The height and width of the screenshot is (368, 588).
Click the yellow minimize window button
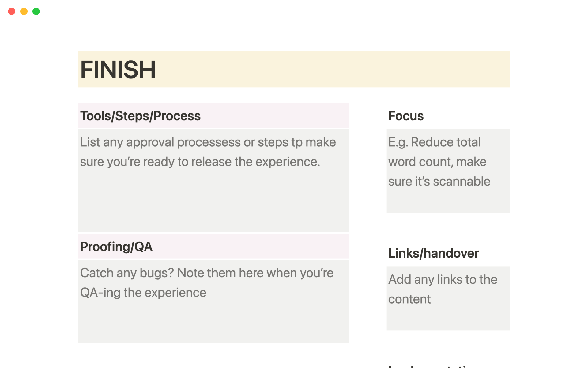[x=24, y=11]
